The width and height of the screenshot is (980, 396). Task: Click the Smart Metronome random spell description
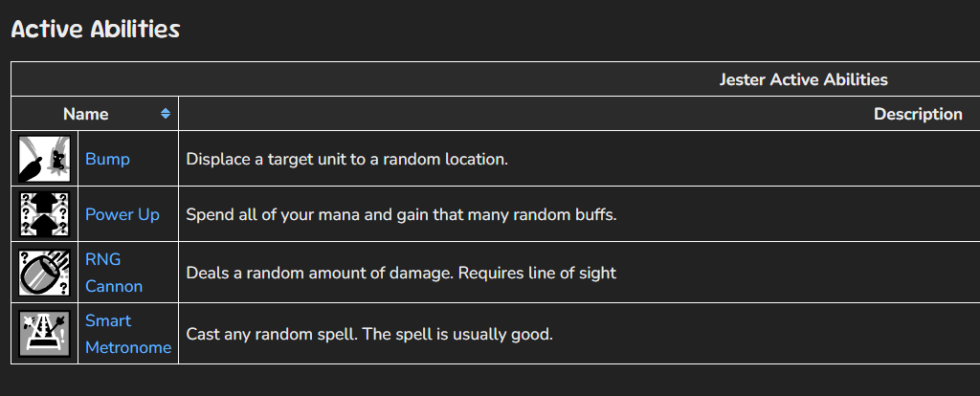click(x=369, y=334)
